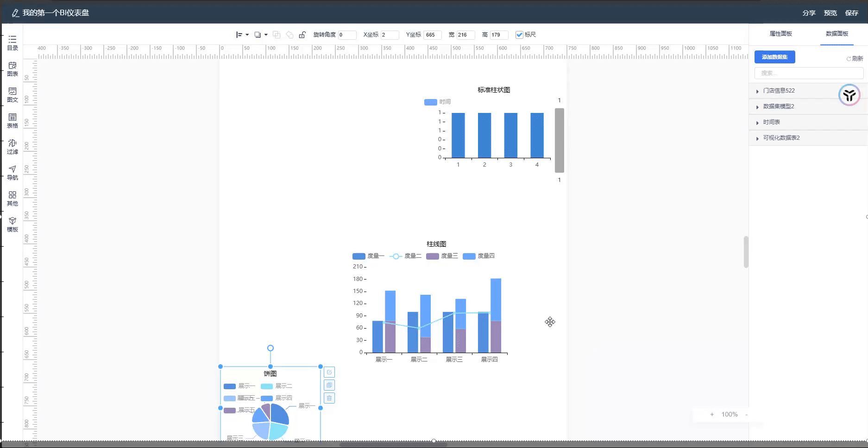Open the 图表 charts sidebar panel
868x448 pixels.
pyautogui.click(x=13, y=69)
